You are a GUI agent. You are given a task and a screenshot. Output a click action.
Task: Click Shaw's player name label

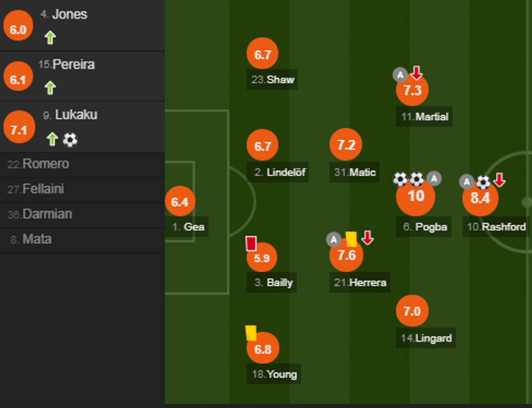(x=273, y=80)
